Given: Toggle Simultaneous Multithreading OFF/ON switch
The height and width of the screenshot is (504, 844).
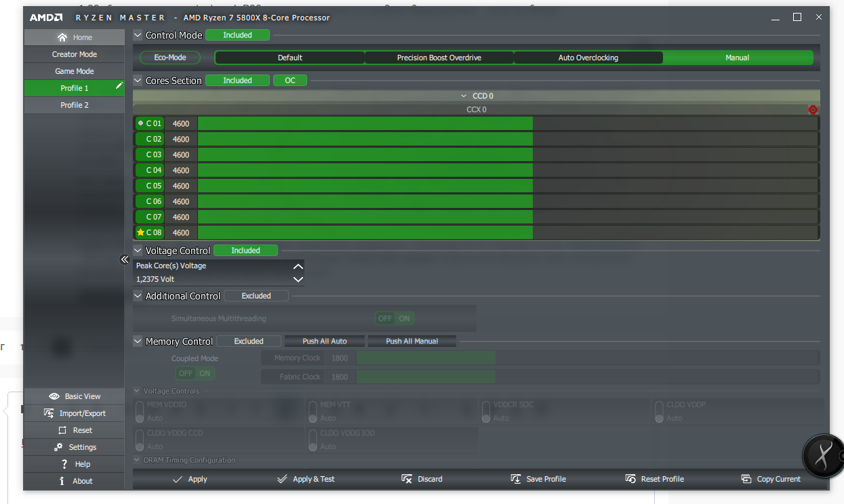Looking at the screenshot, I should [x=395, y=318].
